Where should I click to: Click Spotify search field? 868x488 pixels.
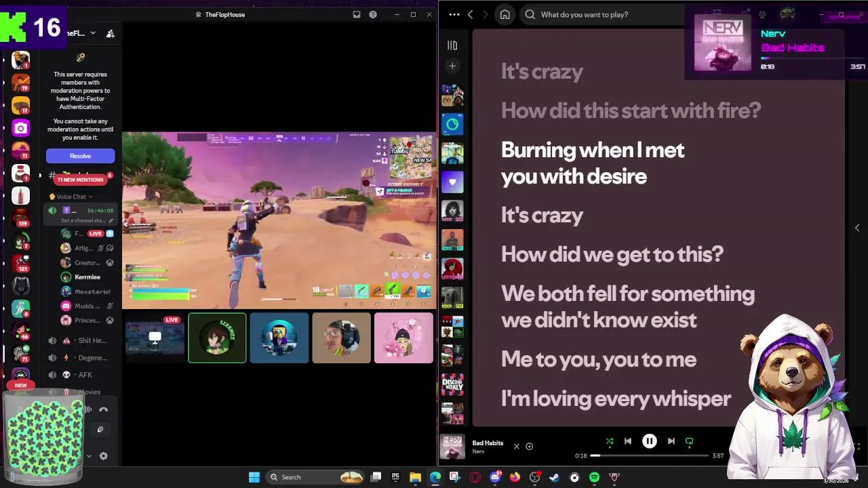[604, 14]
